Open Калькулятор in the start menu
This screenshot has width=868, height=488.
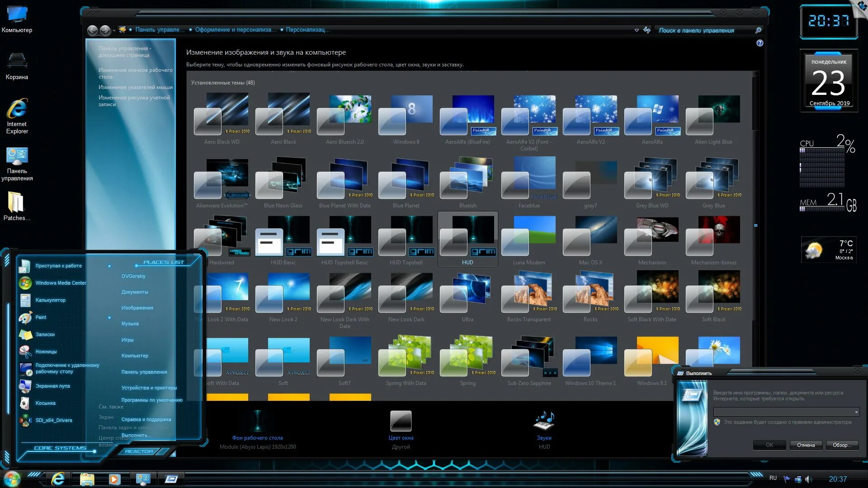click(x=50, y=300)
